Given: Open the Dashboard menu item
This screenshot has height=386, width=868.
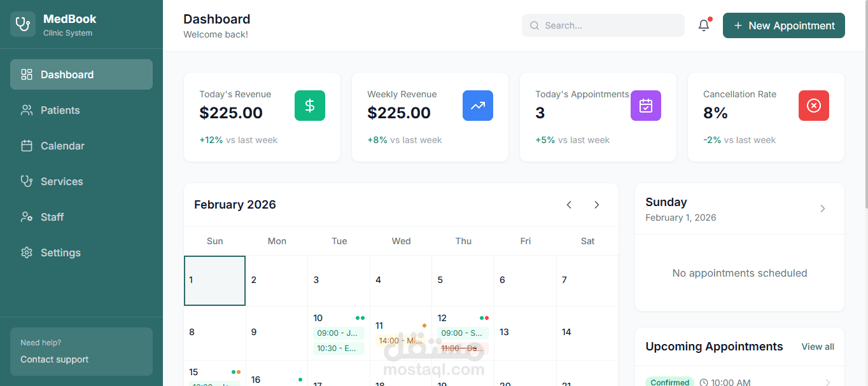Looking at the screenshot, I should point(81,74).
